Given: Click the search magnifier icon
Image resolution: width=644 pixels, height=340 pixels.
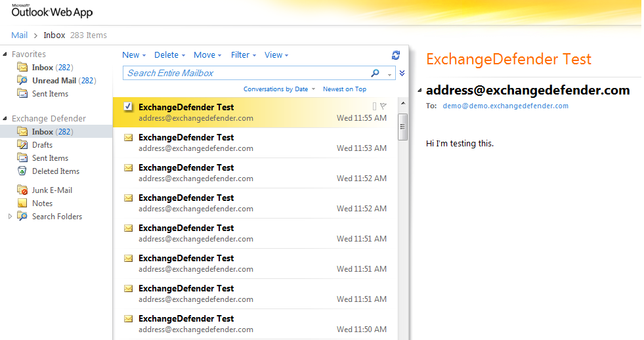Looking at the screenshot, I should pyautogui.click(x=375, y=73).
